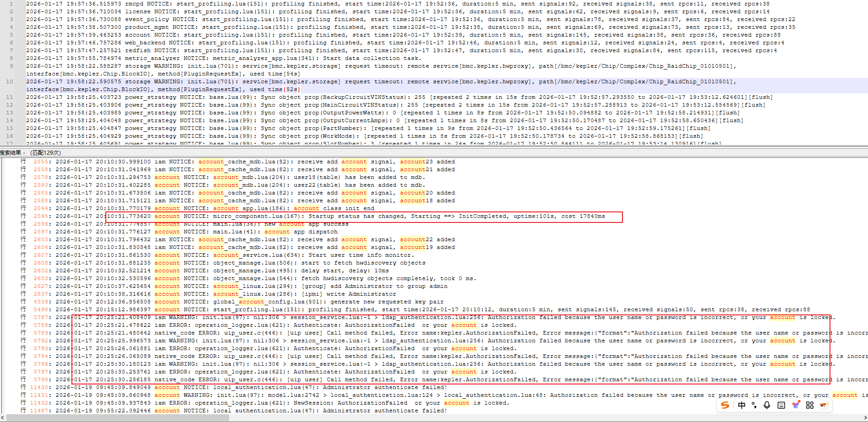868x422 pixels.
Task: Select search result line 4539 key pair entry
Action: pyautogui.click(x=275, y=302)
